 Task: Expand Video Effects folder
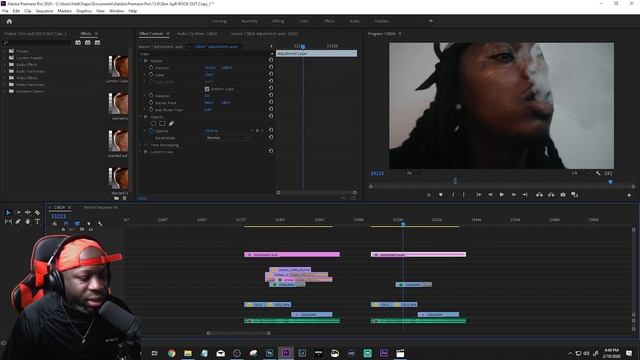click(5, 78)
